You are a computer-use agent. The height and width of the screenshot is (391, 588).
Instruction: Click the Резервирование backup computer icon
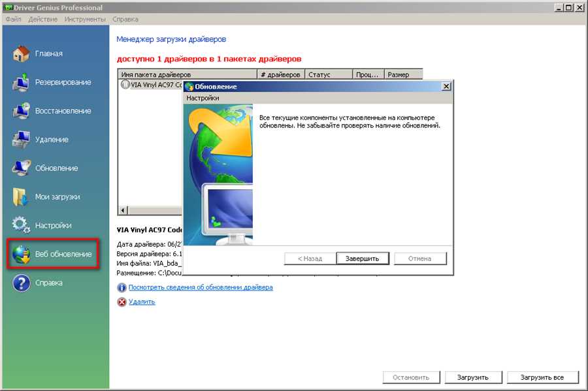point(21,82)
